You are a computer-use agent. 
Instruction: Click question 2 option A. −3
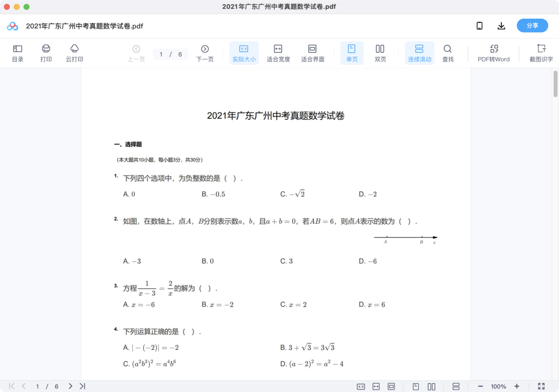click(x=132, y=261)
